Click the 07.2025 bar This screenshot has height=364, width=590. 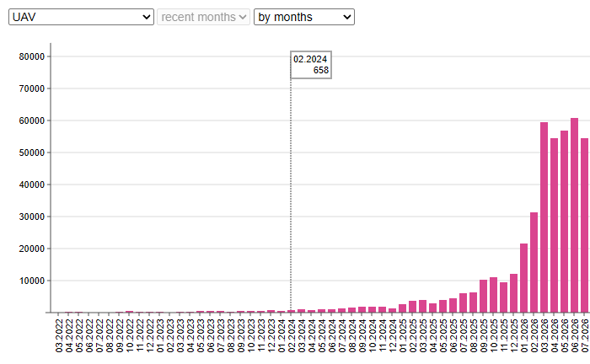pos(464,302)
